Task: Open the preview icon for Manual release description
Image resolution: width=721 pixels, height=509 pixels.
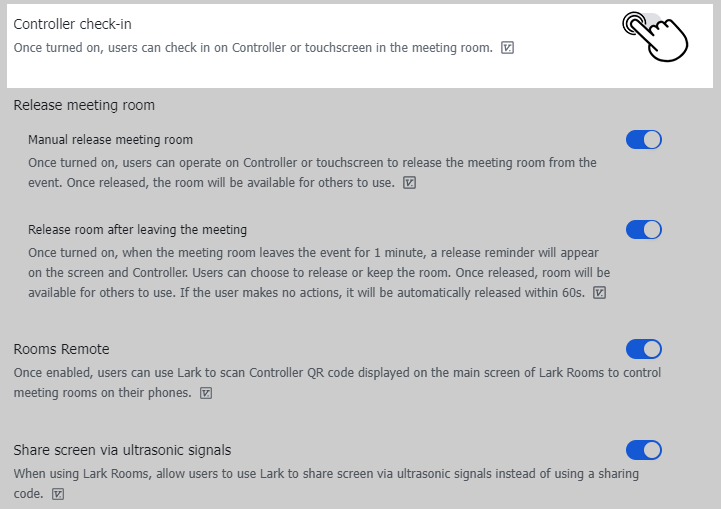Action: pyautogui.click(x=409, y=183)
